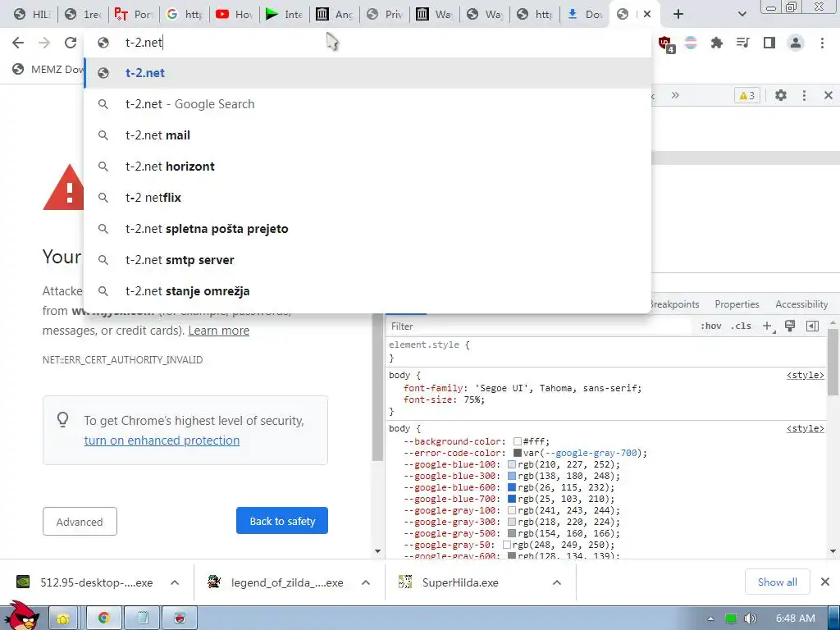Select the t-2.net horizont suggestion
This screenshot has width=840, height=630.
point(368,166)
